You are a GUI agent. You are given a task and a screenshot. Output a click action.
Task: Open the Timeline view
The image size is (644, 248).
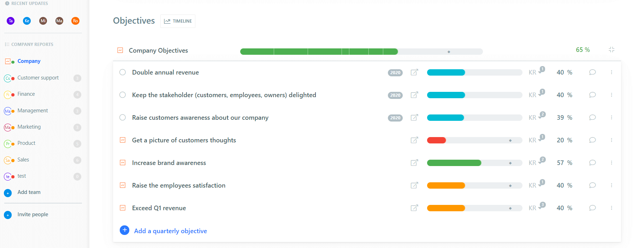coord(178,21)
